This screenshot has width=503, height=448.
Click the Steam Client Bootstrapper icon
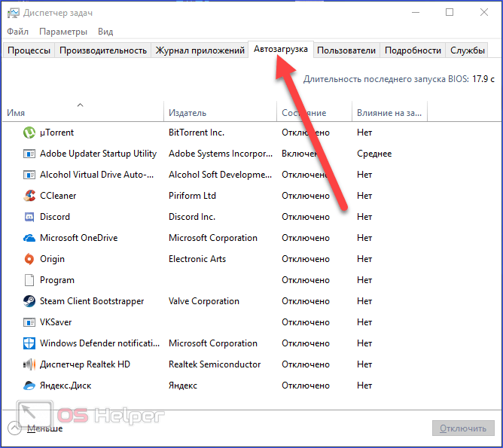point(29,301)
